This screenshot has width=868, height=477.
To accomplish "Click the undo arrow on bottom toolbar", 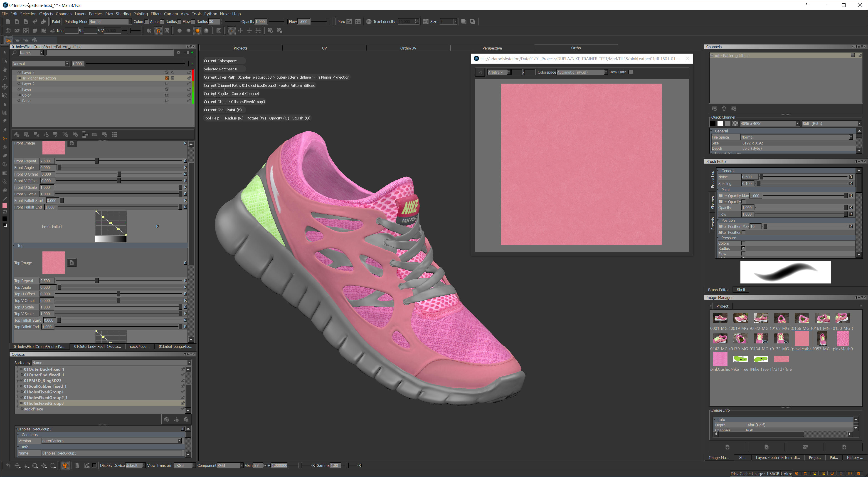I will (8, 466).
